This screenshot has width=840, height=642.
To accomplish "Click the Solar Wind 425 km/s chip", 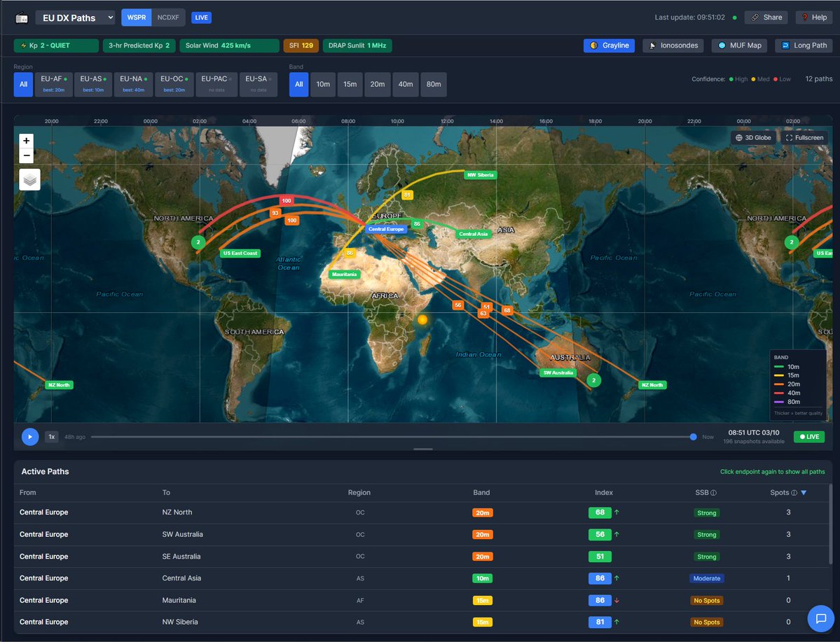I will point(229,46).
